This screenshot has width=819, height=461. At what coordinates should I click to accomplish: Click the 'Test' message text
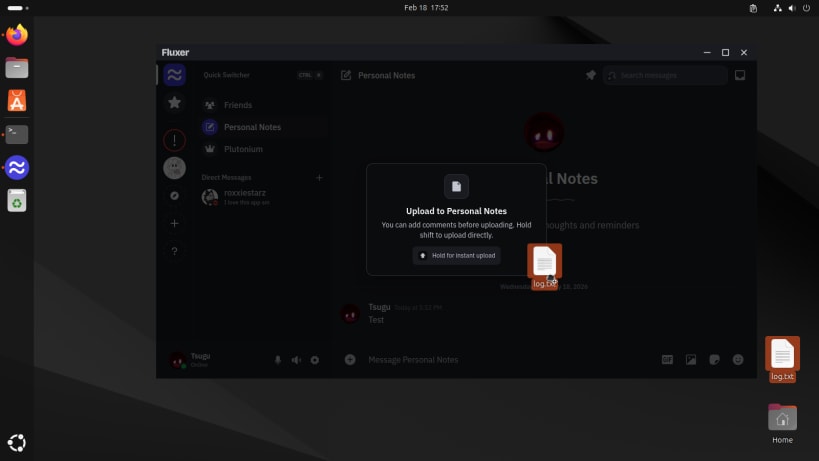(x=376, y=320)
